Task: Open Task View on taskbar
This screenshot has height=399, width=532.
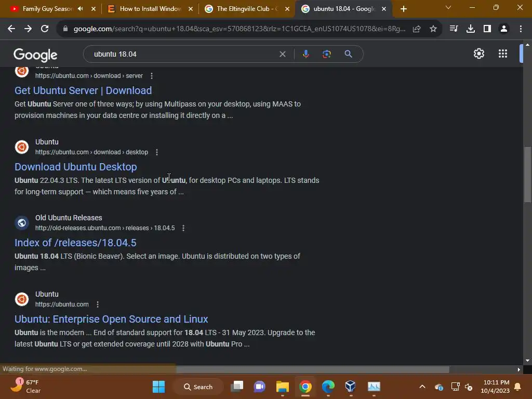Action: pyautogui.click(x=237, y=387)
